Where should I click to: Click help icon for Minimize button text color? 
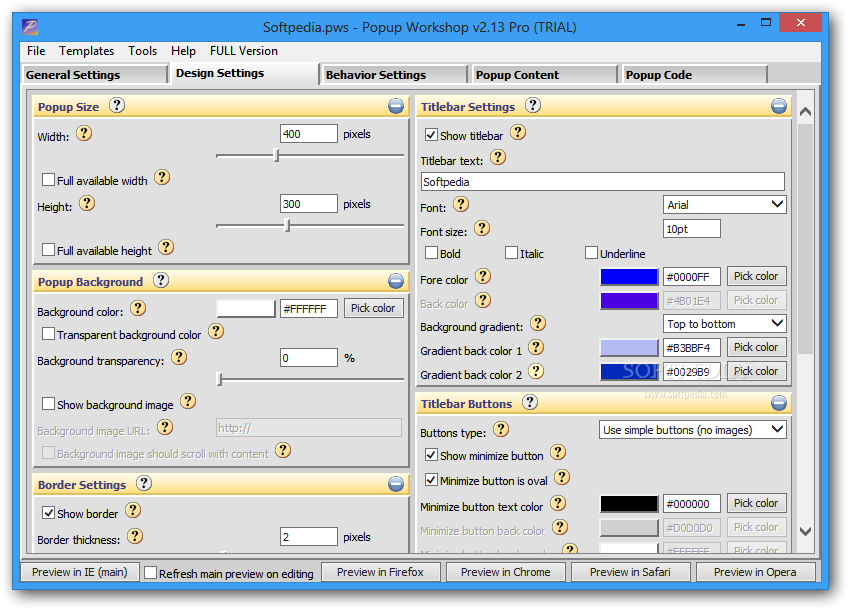coord(558,503)
